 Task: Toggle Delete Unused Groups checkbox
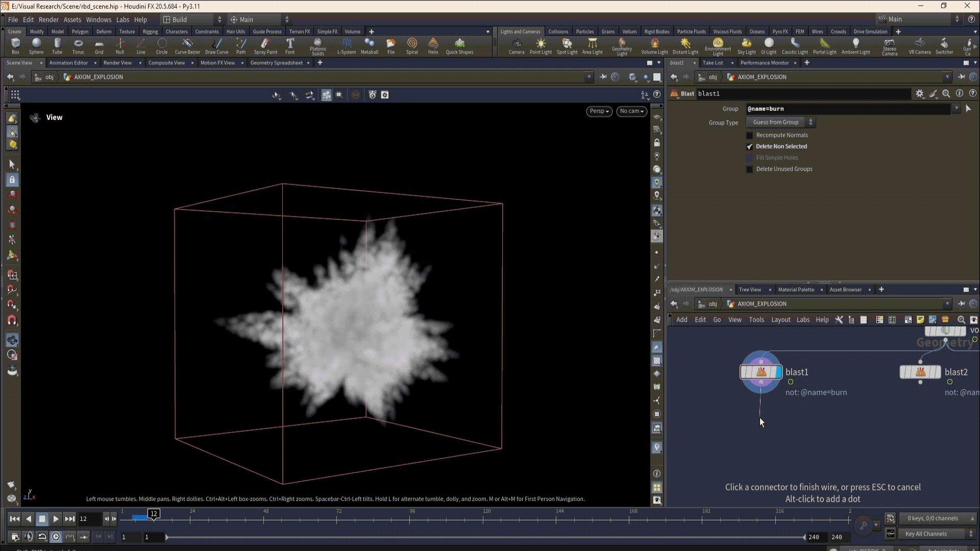pyautogui.click(x=749, y=169)
